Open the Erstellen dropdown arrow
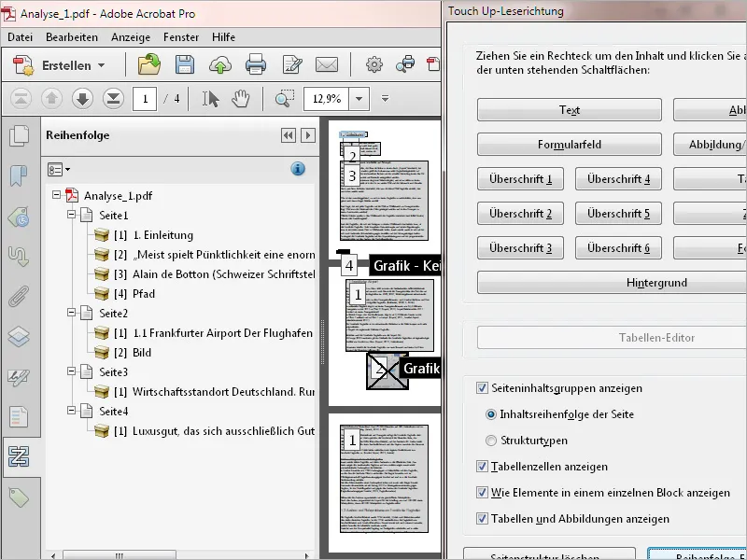 102,65
